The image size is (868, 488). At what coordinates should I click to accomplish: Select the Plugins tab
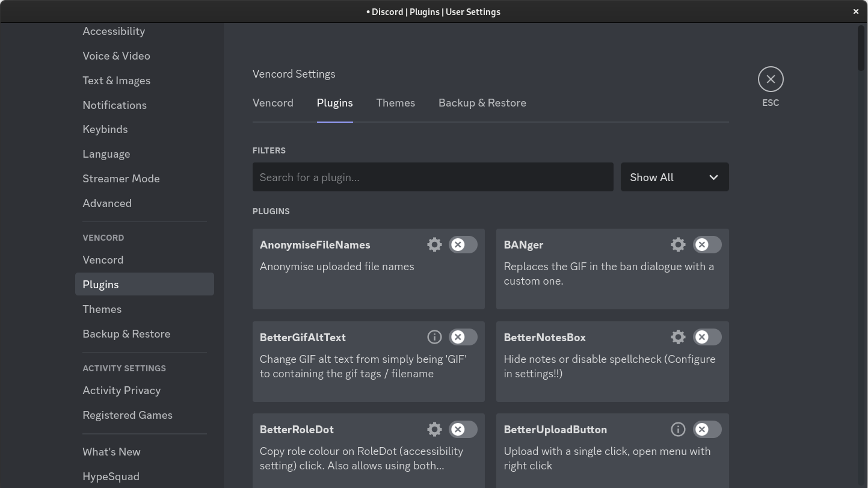pyautogui.click(x=335, y=103)
